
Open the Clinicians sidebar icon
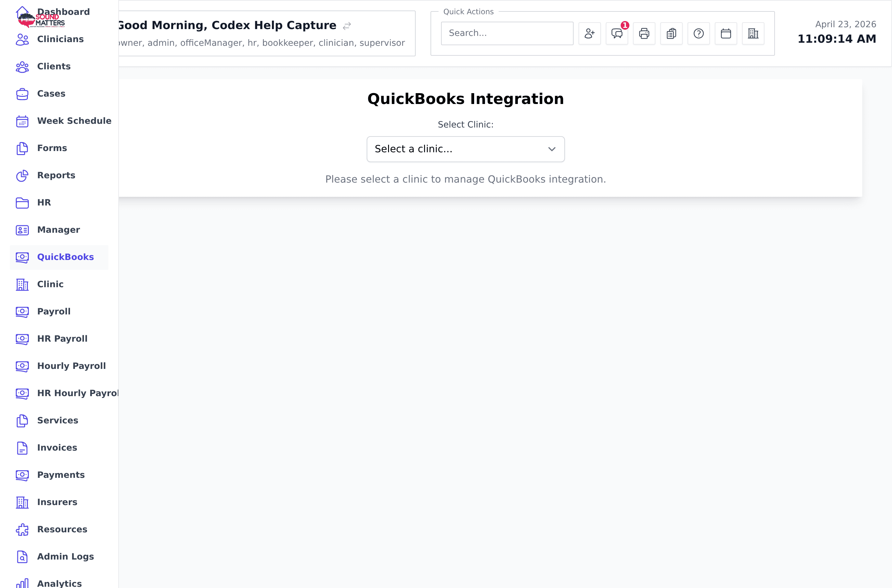[22, 39]
